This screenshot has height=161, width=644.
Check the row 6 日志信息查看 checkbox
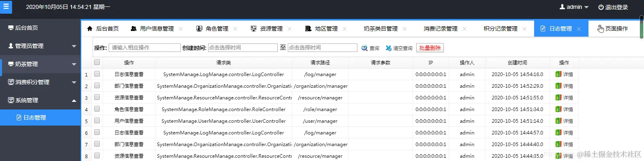97,132
